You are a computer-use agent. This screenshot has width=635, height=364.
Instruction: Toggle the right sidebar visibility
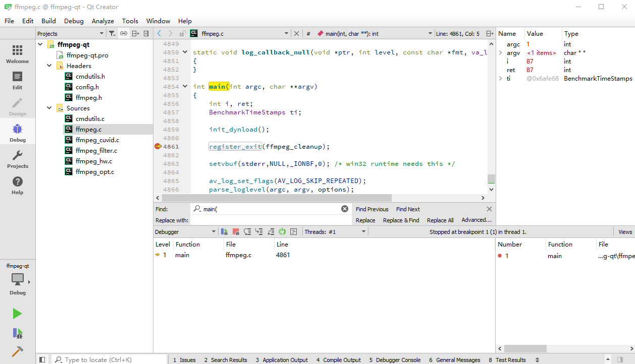pos(620,359)
